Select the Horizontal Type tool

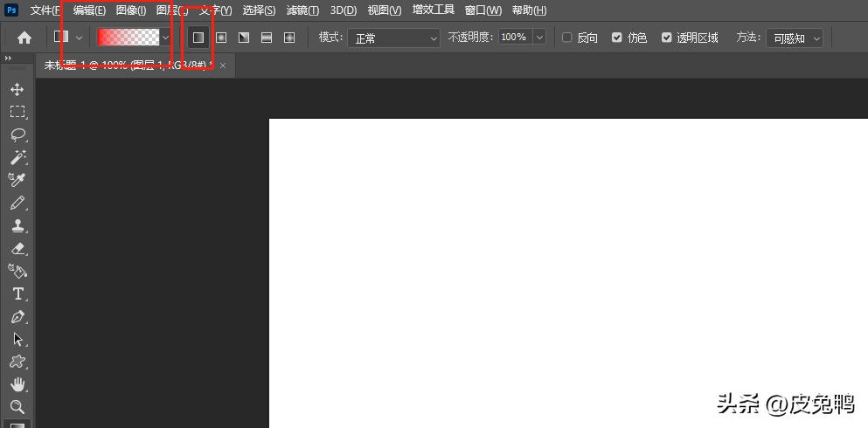pos(17,293)
